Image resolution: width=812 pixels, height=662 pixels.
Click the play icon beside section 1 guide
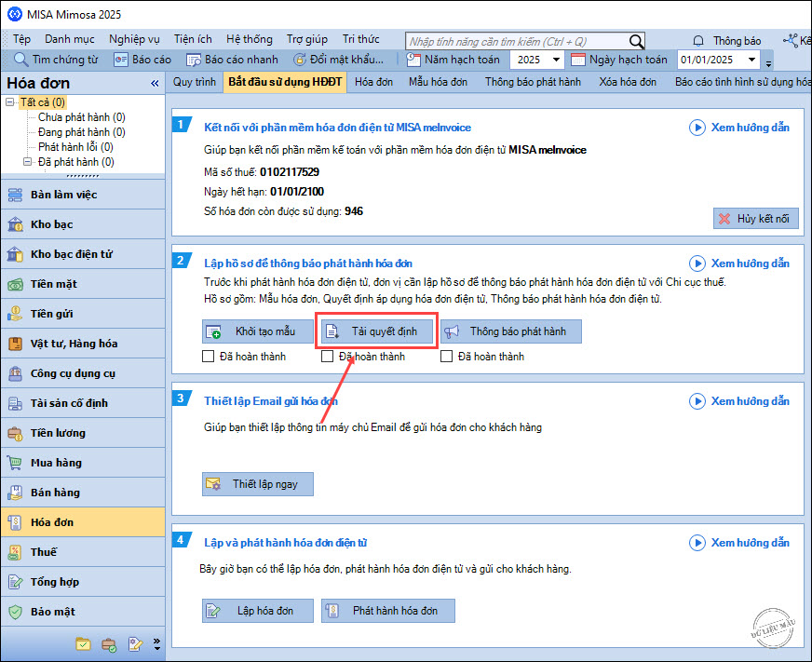(x=697, y=128)
